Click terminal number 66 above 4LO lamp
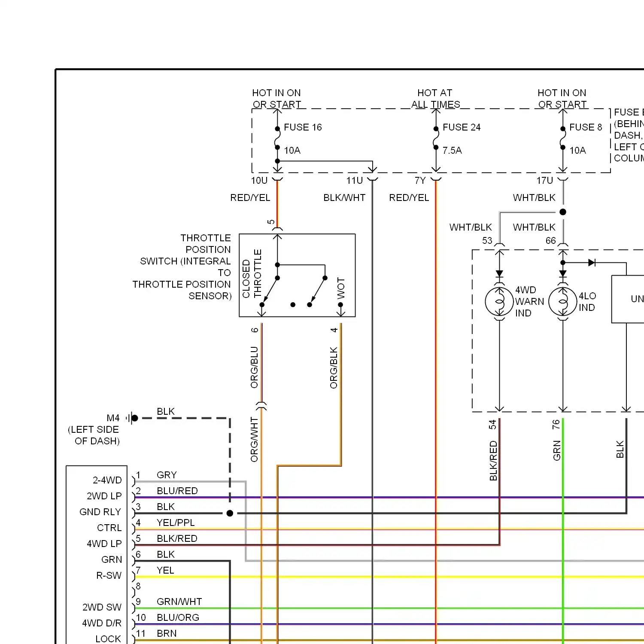This screenshot has height=644, width=644. [550, 240]
